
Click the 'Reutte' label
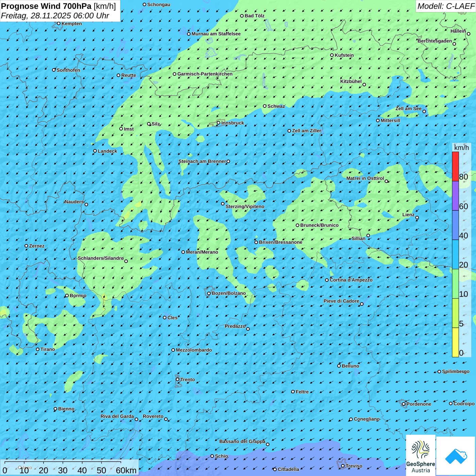coord(129,75)
